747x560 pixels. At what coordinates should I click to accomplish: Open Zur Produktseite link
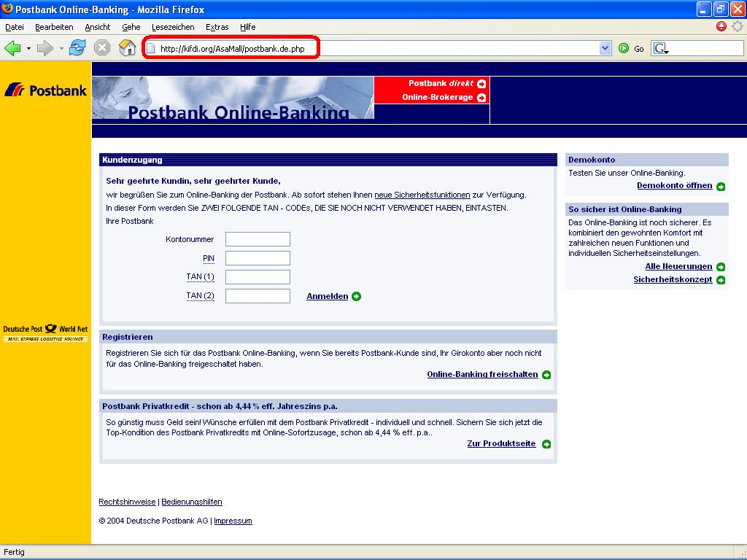pyautogui.click(x=501, y=443)
